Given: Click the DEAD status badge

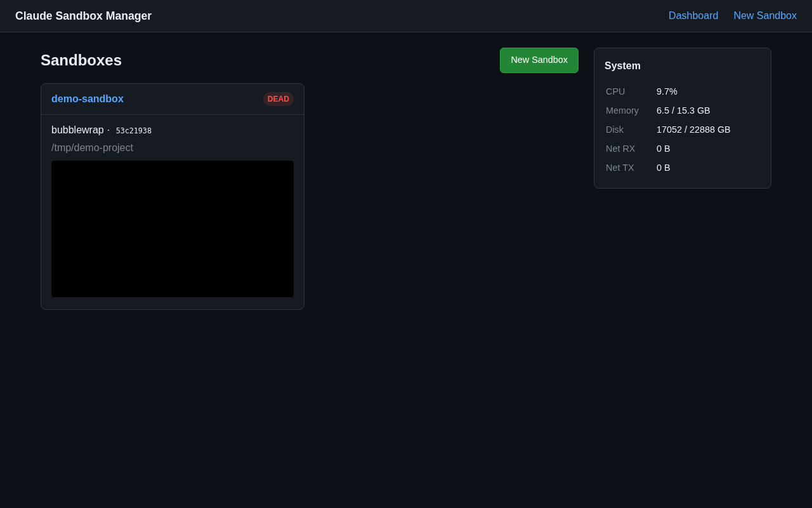Looking at the screenshot, I should pyautogui.click(x=278, y=98).
